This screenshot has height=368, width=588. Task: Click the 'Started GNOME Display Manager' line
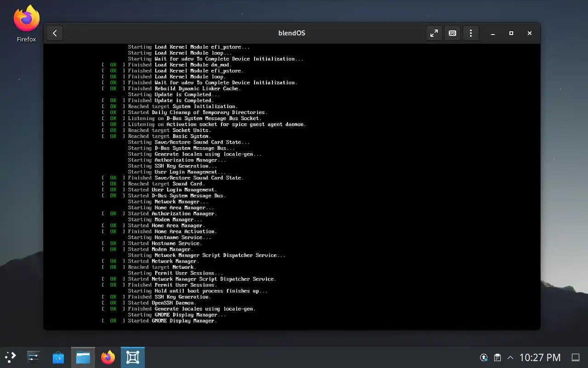point(159,321)
